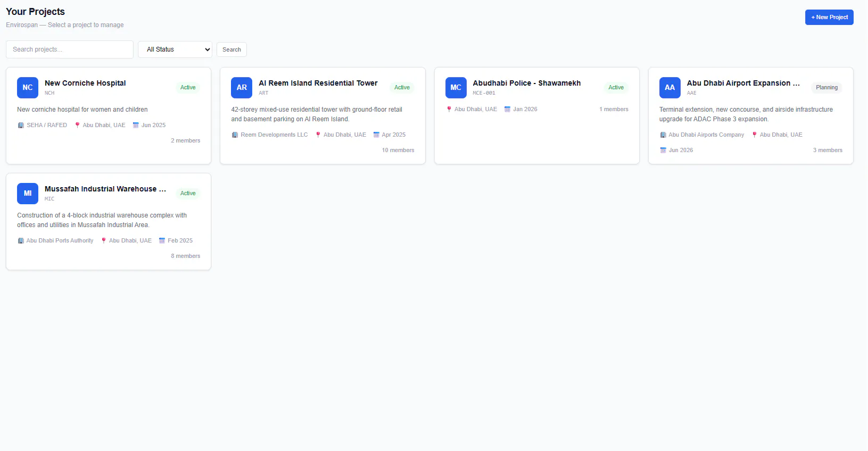Click 'New corniche hospital for women and children' description

[82, 110]
